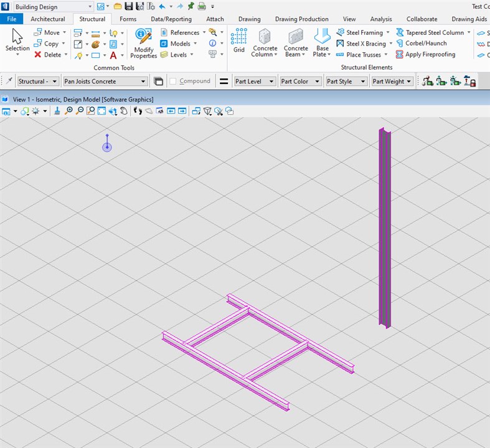Open the File tab
The height and width of the screenshot is (448, 490).
12,19
